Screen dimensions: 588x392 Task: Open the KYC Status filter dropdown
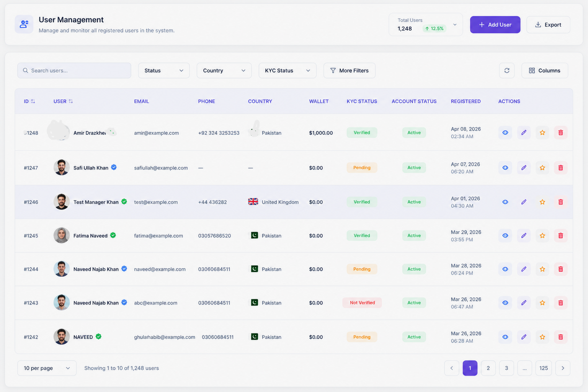[x=287, y=70]
